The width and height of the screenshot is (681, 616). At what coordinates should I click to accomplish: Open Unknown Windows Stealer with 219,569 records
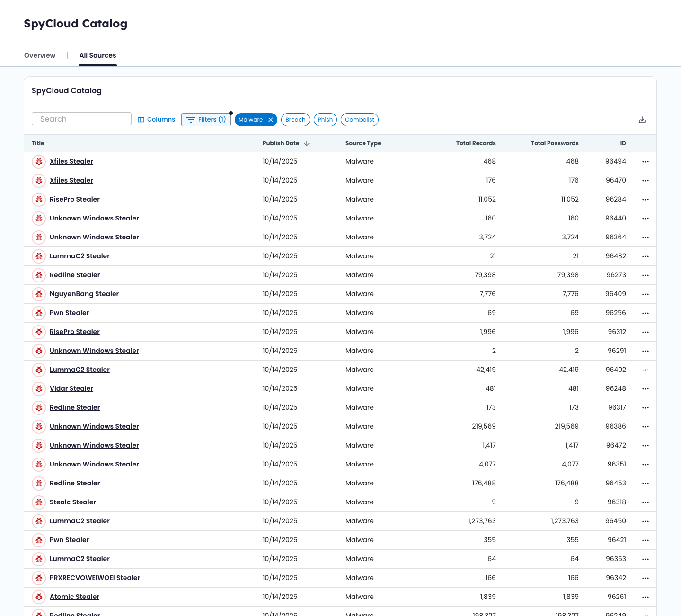point(94,426)
